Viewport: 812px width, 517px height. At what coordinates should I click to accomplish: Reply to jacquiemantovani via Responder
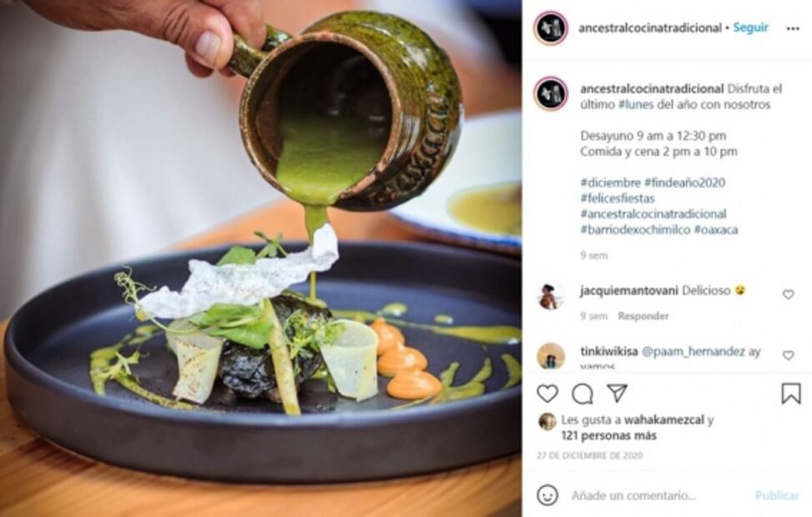(643, 315)
